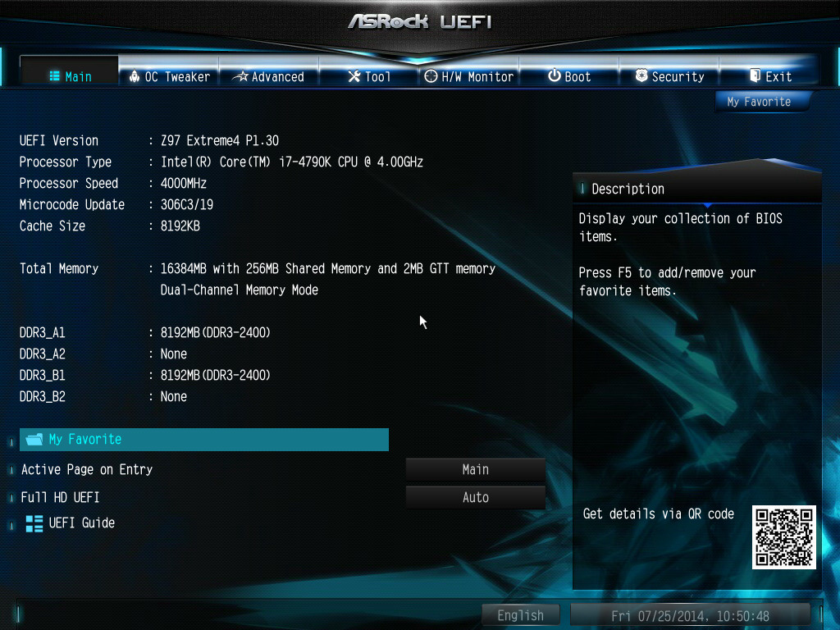Click the Get details via QR code text

click(659, 514)
